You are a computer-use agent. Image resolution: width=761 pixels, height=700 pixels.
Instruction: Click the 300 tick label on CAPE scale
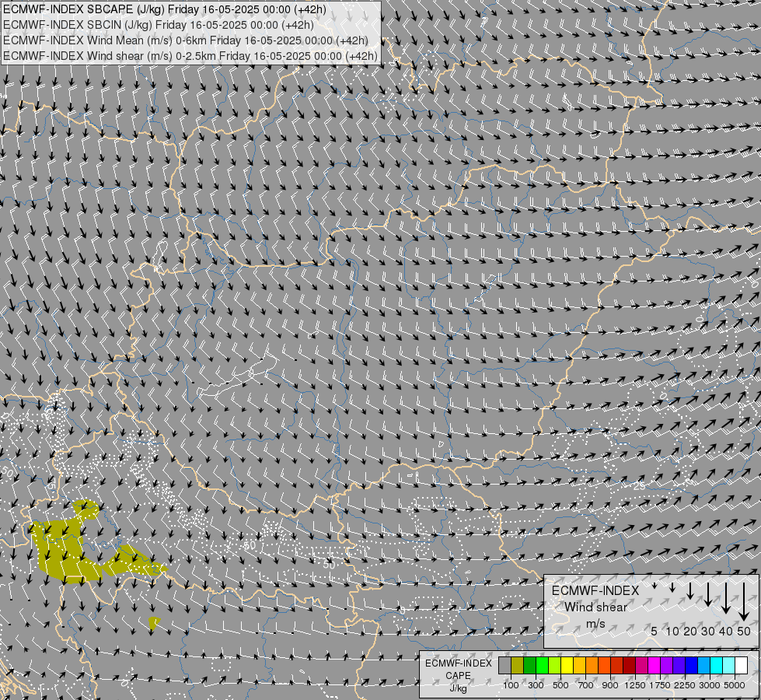click(x=536, y=685)
